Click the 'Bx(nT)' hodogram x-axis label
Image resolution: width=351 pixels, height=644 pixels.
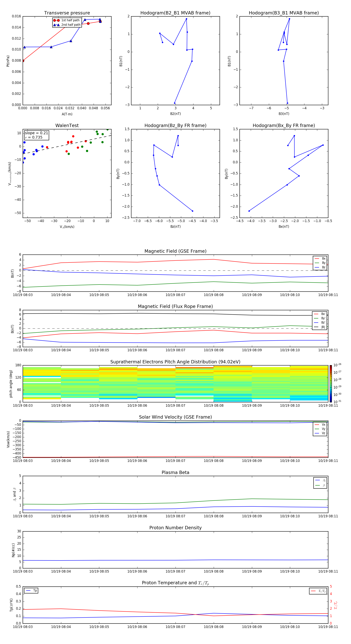tap(284, 227)
